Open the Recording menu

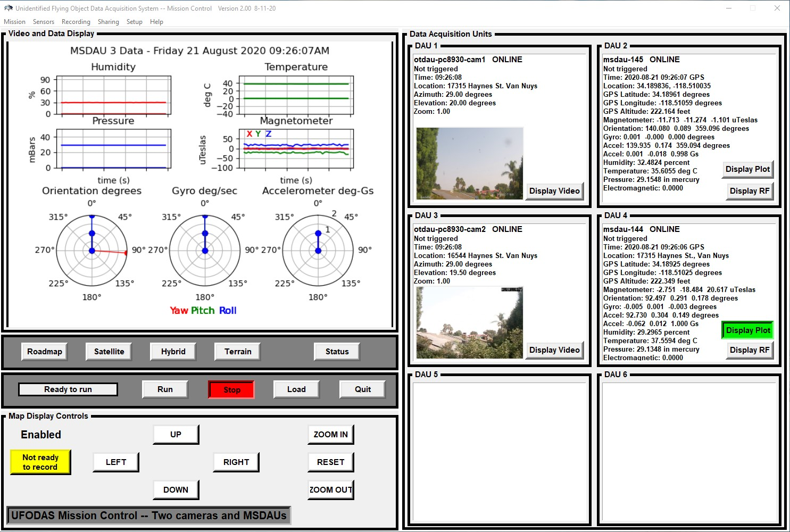[x=76, y=22]
